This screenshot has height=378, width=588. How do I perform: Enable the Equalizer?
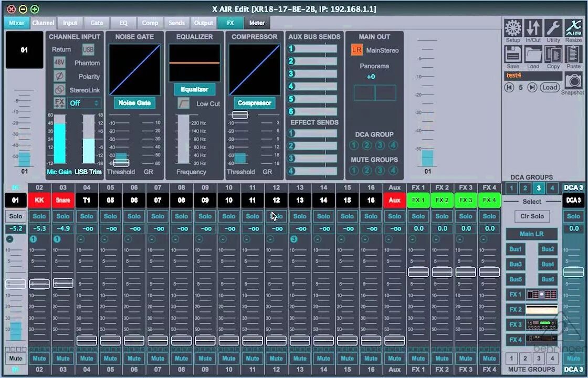[194, 89]
